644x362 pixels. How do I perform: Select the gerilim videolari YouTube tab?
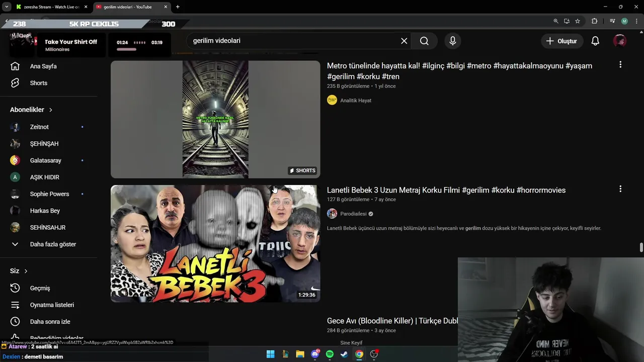pos(128,7)
